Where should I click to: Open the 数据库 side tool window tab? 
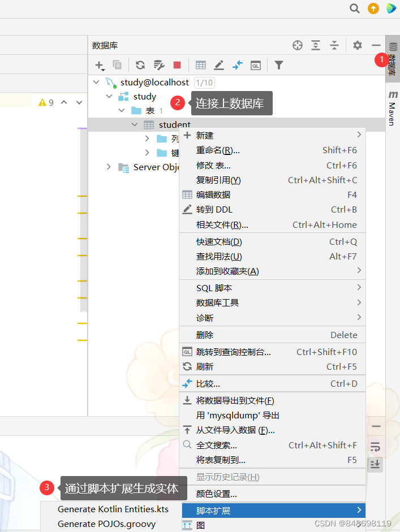[x=393, y=59]
